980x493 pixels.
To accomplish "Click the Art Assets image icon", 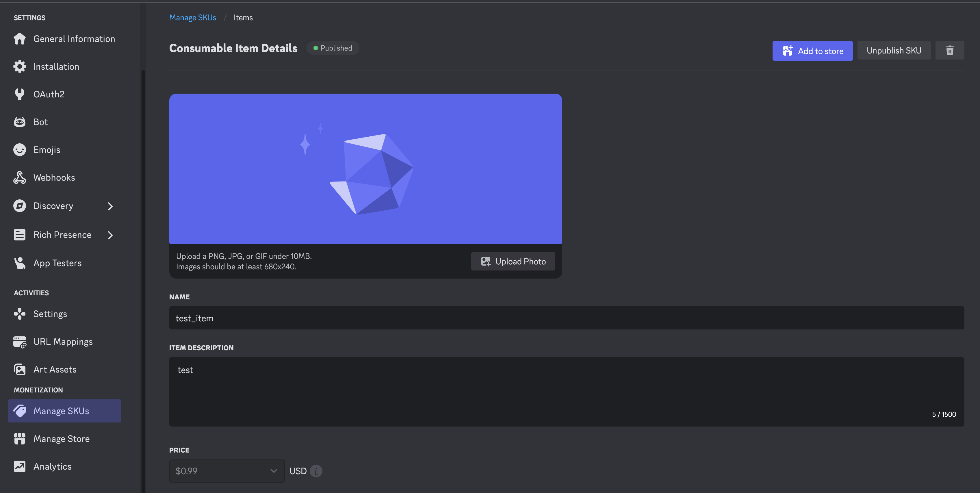I will [19, 369].
